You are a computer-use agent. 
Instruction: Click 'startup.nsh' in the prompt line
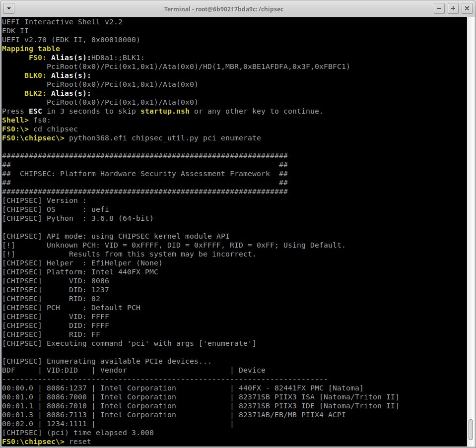point(165,112)
